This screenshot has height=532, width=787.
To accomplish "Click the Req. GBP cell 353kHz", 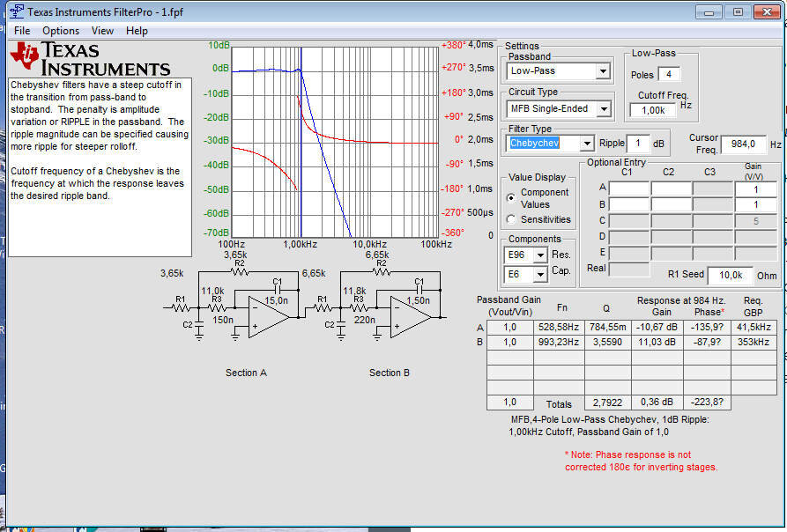I will click(x=754, y=342).
